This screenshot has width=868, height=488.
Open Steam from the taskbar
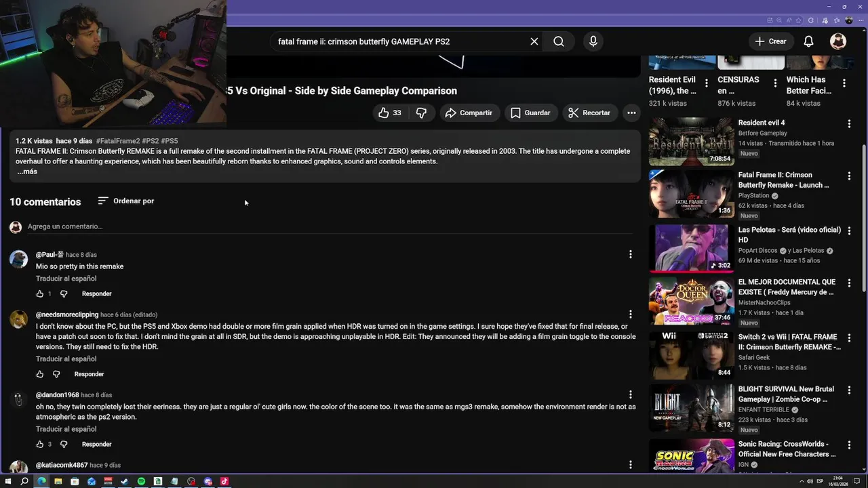(x=124, y=481)
